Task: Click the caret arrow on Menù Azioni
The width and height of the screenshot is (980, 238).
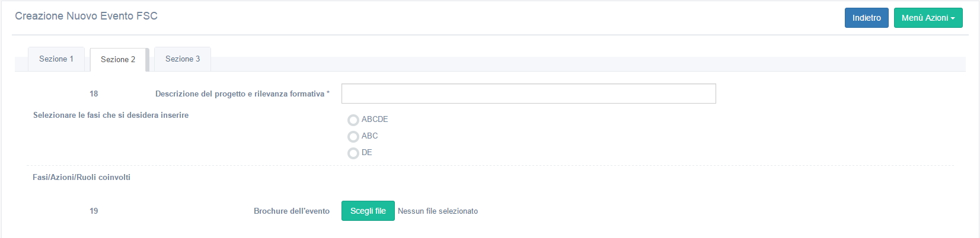Action: pos(953,18)
